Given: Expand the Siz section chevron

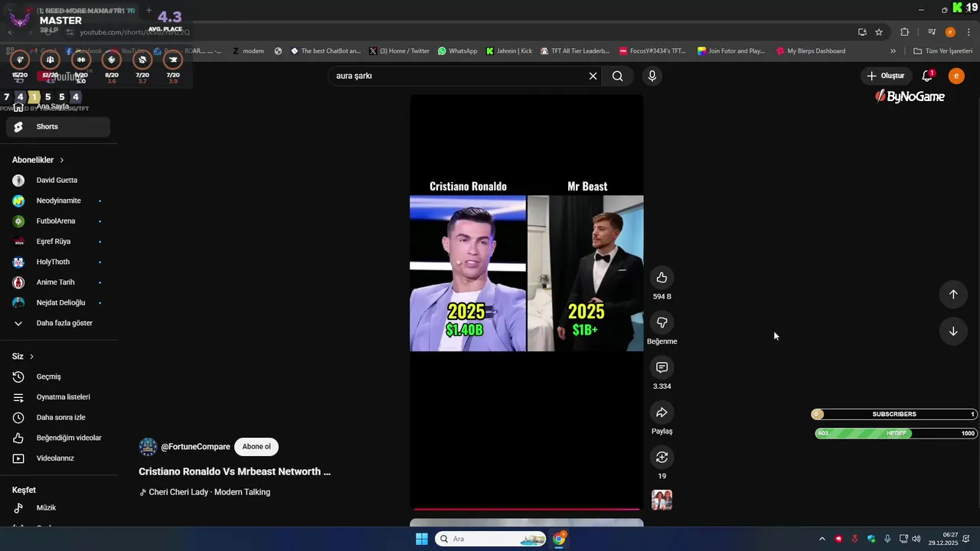Looking at the screenshot, I should point(31,357).
